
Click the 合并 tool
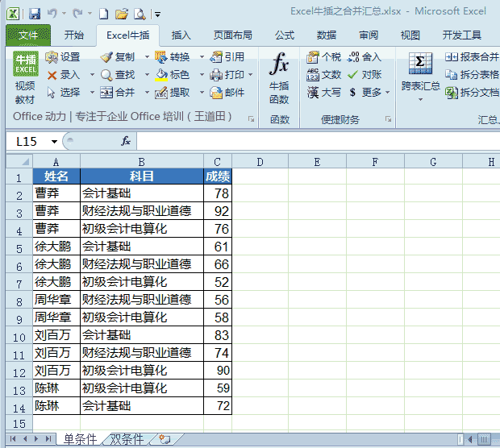pyautogui.click(x=118, y=93)
